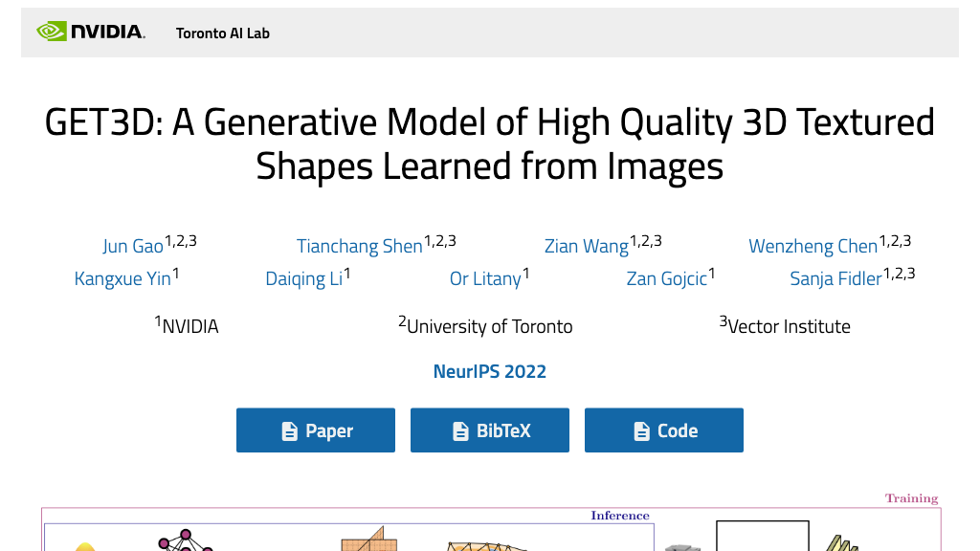Click Wenzheng Chen's author link

(x=813, y=246)
